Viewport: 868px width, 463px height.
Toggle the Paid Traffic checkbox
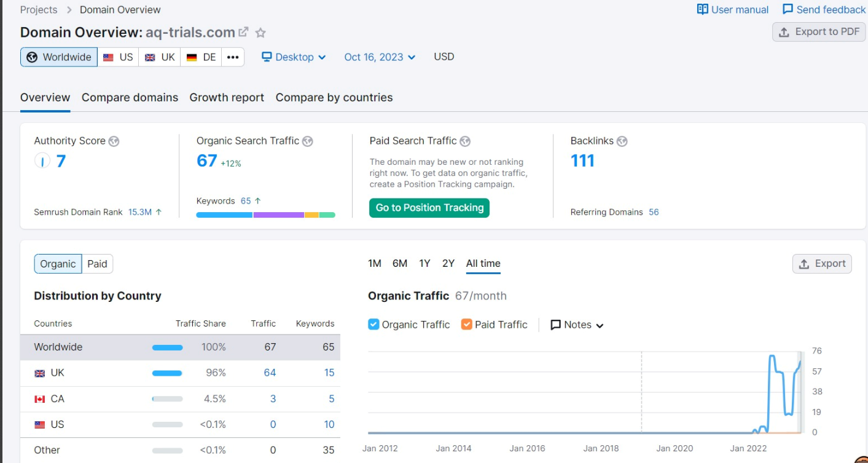(x=467, y=324)
